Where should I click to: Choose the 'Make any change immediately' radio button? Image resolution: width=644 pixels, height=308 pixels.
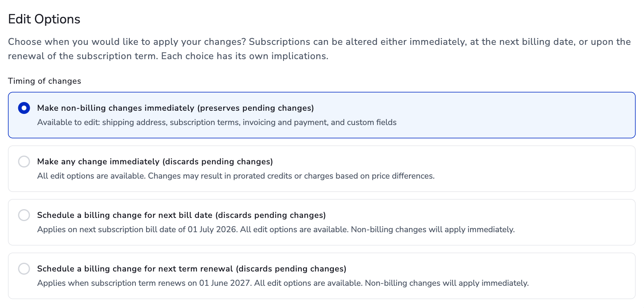[24, 162]
